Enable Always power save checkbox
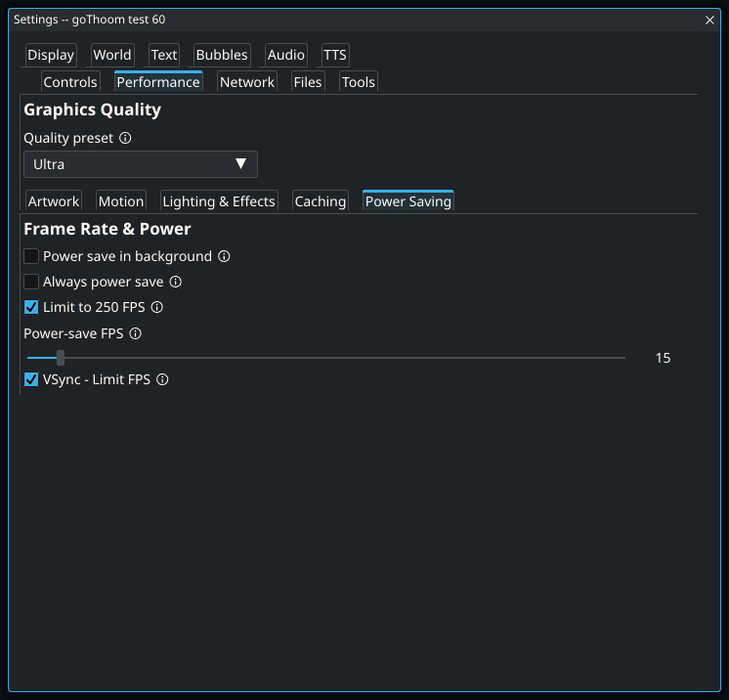729x700 pixels. 31,282
